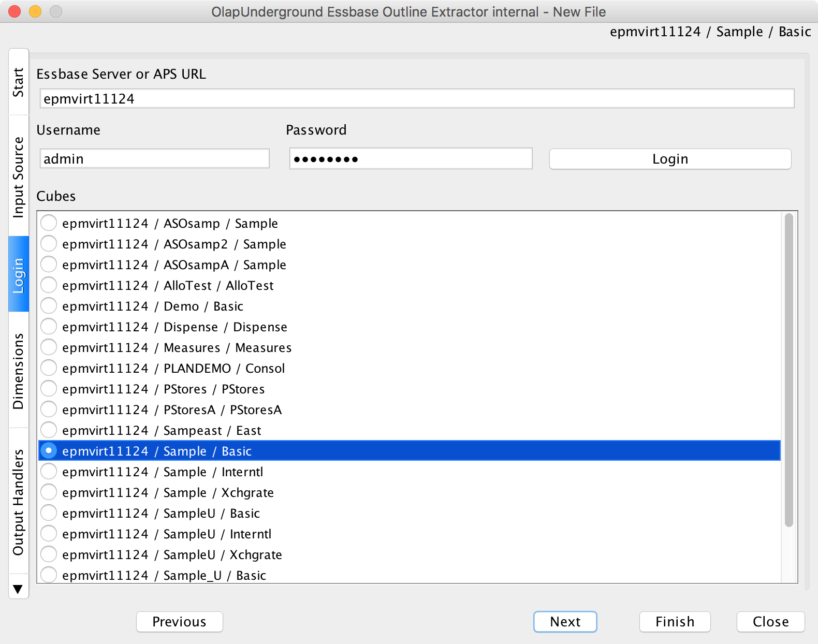Click the selected Sample / Basic cube radio
The height and width of the screenshot is (644, 818).
[49, 451]
